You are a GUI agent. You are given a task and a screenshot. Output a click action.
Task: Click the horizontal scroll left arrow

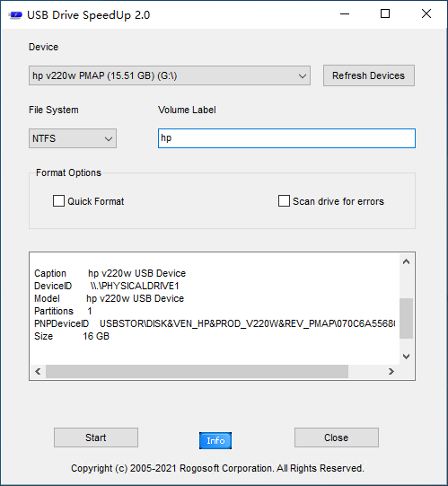[x=38, y=371]
